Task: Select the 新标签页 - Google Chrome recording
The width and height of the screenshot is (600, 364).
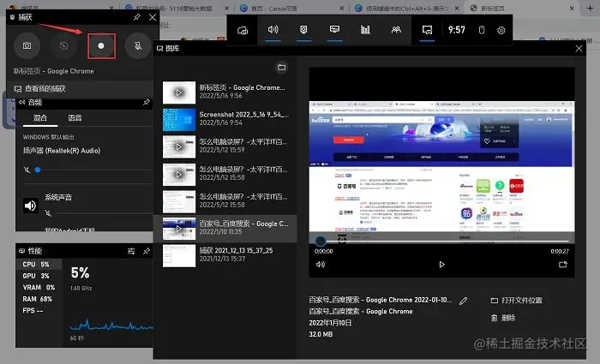Action: click(x=225, y=92)
